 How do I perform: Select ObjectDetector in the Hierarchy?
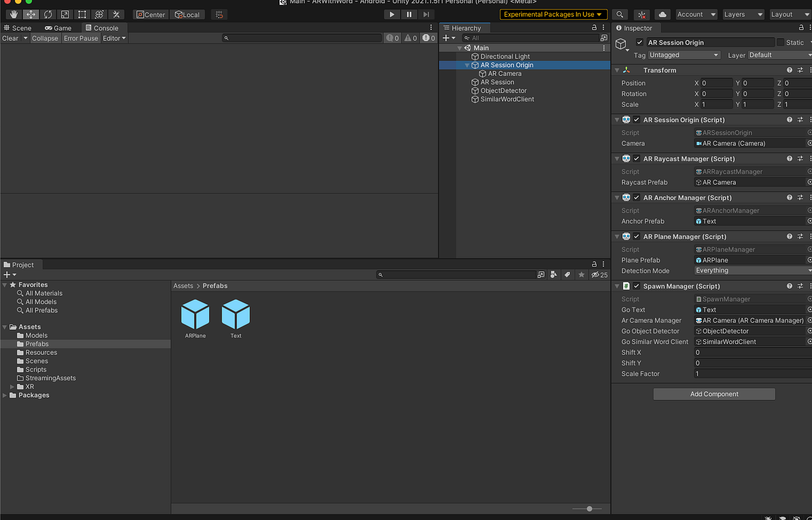[x=503, y=90]
